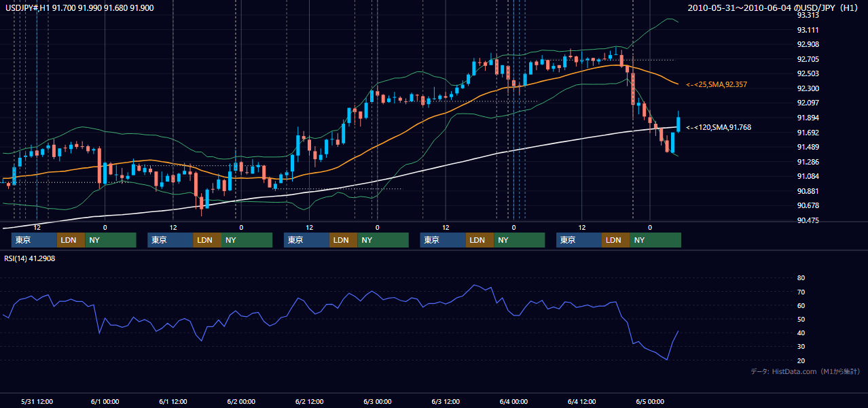
Task: Click price axis value 90.475
Action: click(808, 220)
